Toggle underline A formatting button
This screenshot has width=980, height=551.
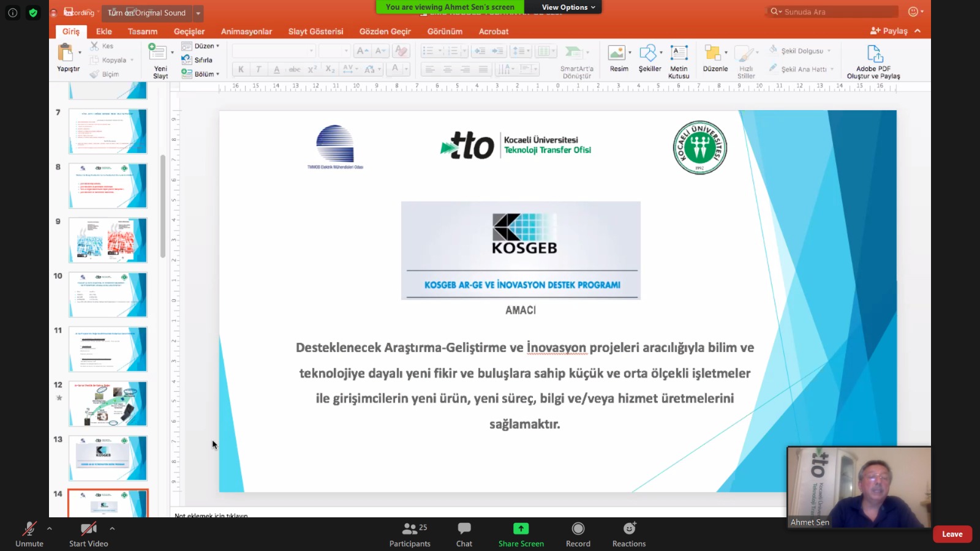pyautogui.click(x=277, y=69)
